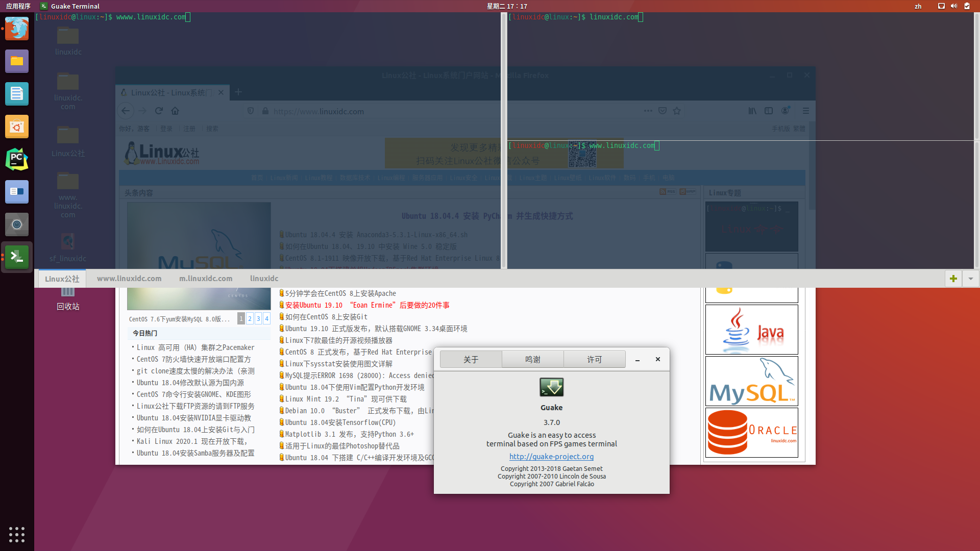Open Files manager in the dock

click(x=17, y=61)
